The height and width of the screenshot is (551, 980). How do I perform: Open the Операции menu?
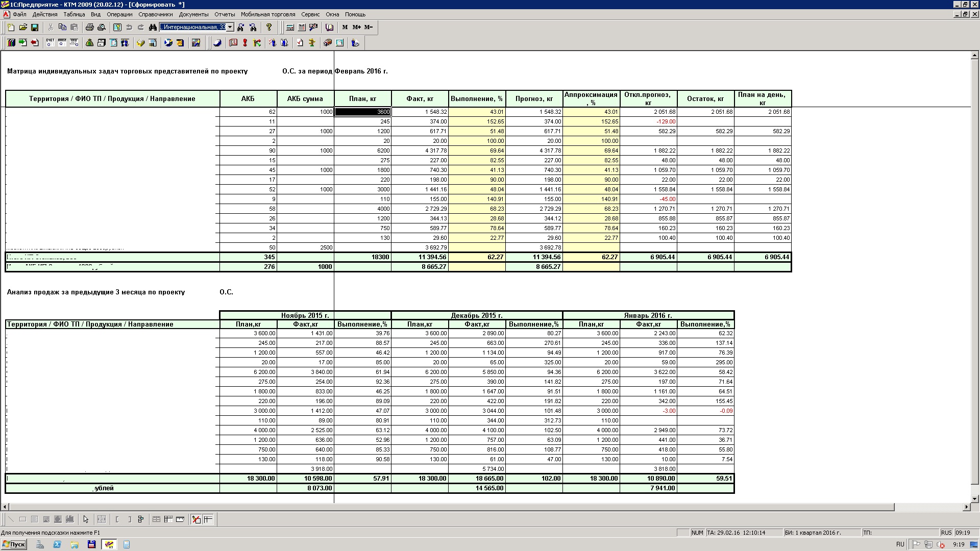click(119, 14)
